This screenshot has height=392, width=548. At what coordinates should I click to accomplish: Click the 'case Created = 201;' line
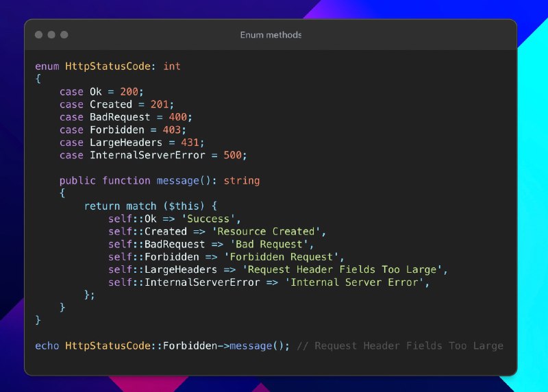point(116,104)
